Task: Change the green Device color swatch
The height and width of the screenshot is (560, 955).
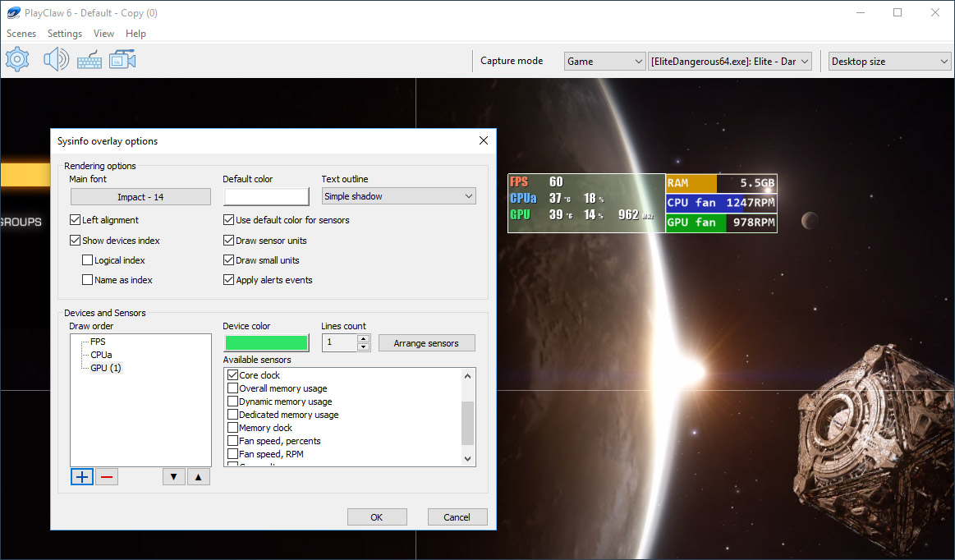Action: point(265,342)
